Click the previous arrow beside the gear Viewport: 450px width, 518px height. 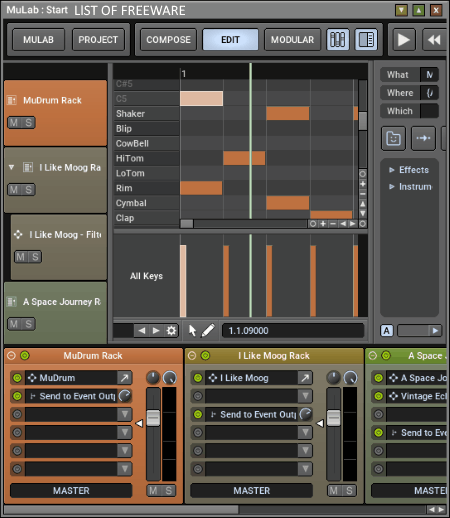click(142, 331)
